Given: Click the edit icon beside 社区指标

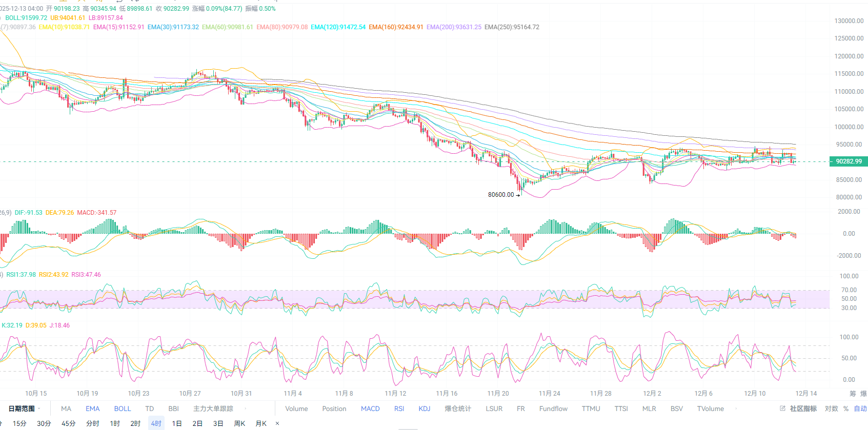Looking at the screenshot, I should point(782,408).
